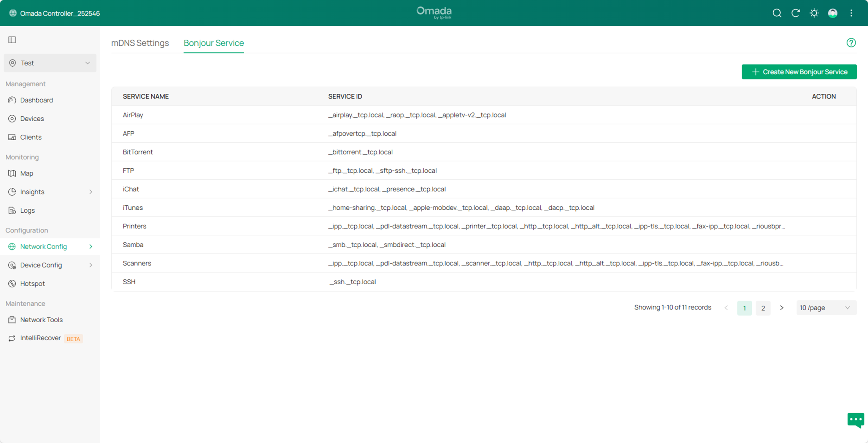Go to pagination page 2
Image resolution: width=868 pixels, height=443 pixels.
(x=763, y=308)
